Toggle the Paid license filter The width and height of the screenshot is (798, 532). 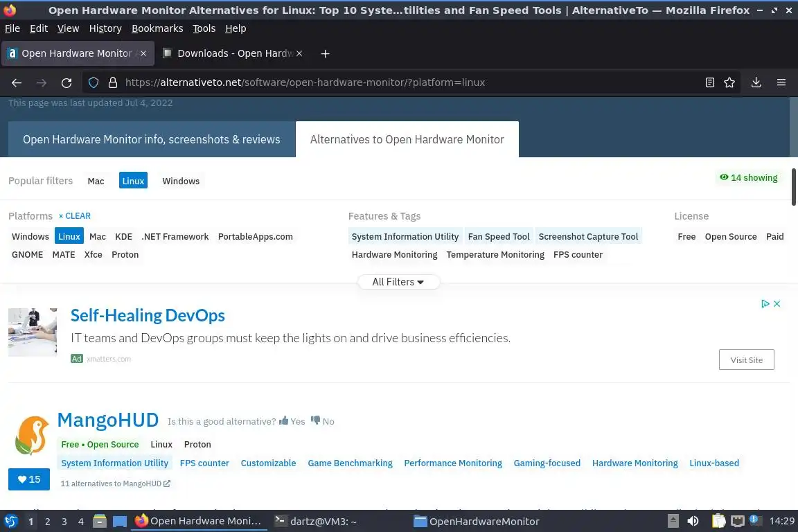click(x=774, y=236)
